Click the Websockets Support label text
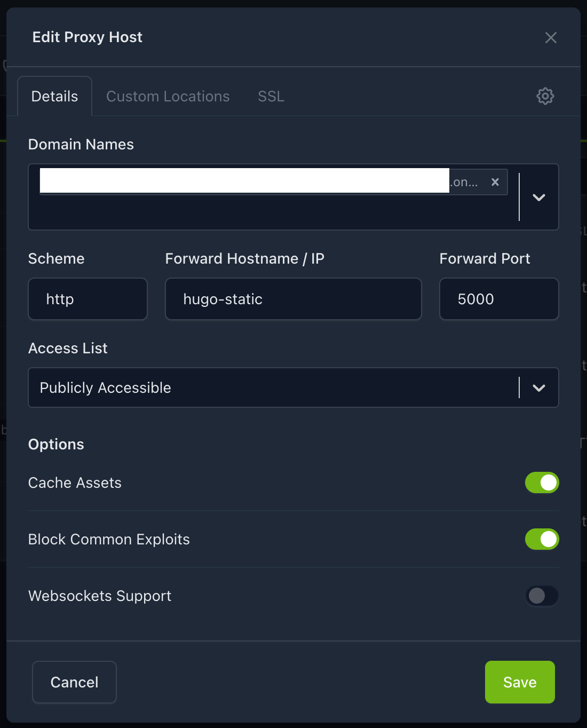The image size is (587, 728). 100,596
